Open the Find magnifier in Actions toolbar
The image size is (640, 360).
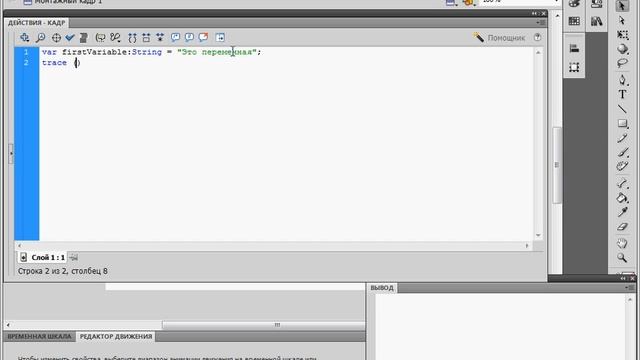coord(40,38)
